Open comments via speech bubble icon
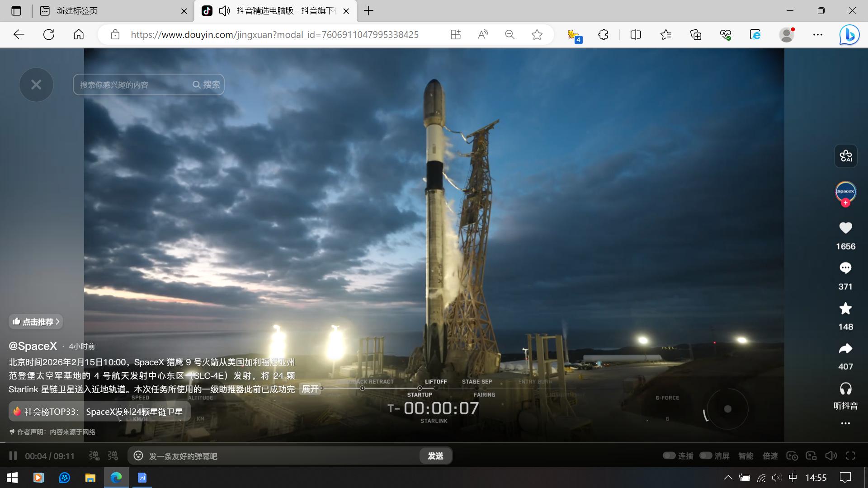The height and width of the screenshot is (488, 868). 845,268
